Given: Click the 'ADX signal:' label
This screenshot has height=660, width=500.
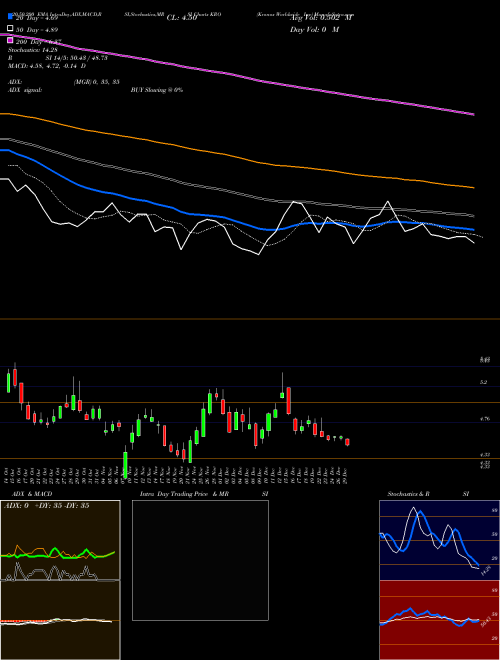Looking at the screenshot, I should (x=25, y=90).
